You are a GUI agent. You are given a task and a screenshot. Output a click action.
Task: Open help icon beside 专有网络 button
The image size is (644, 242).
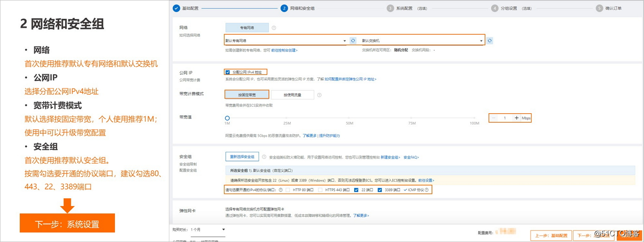274,28
